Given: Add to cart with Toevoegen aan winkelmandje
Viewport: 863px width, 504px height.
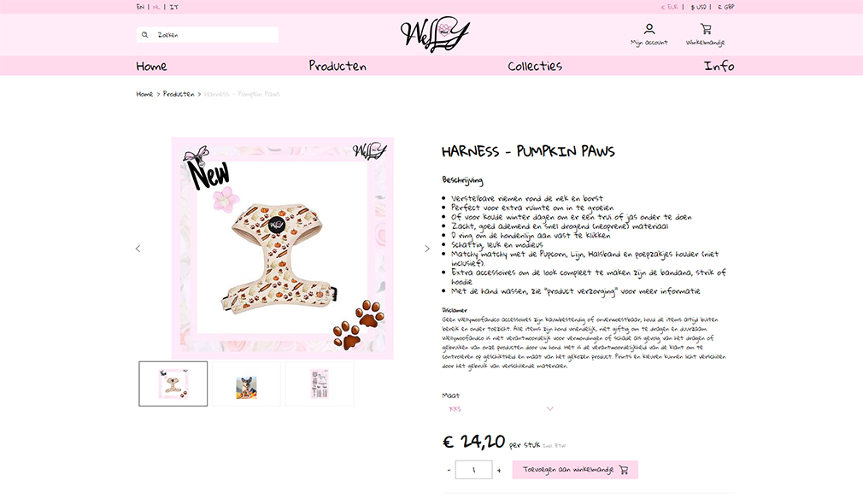Looking at the screenshot, I should (575, 470).
